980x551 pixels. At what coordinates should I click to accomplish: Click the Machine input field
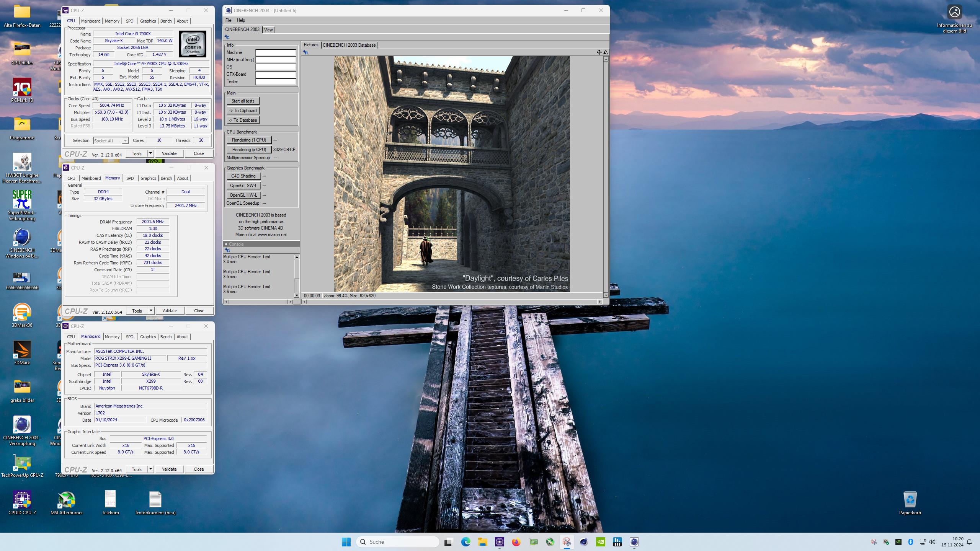276,52
